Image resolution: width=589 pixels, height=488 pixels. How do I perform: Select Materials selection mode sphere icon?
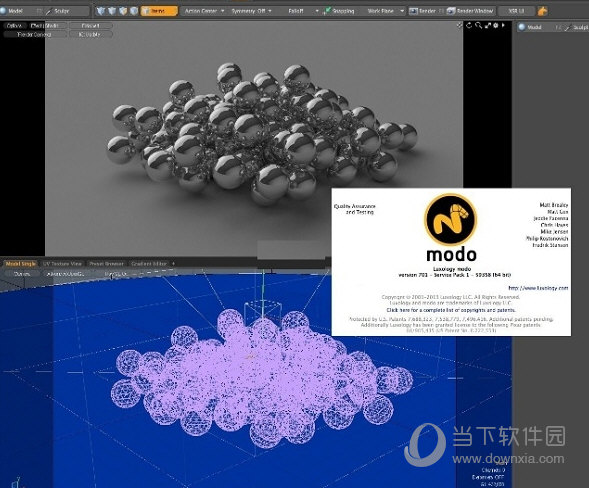tap(134, 11)
